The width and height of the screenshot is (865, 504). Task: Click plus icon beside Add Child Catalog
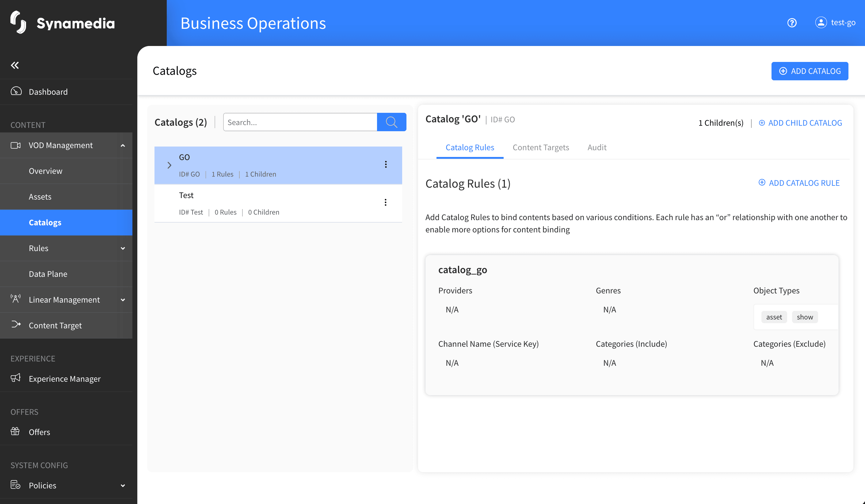click(x=762, y=123)
